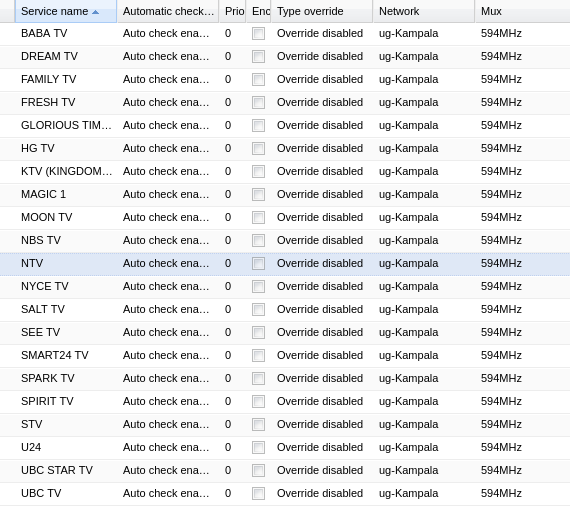Toggle Encrypted checkbox for BABA TV
This screenshot has width=570, height=506.
tap(258, 33)
